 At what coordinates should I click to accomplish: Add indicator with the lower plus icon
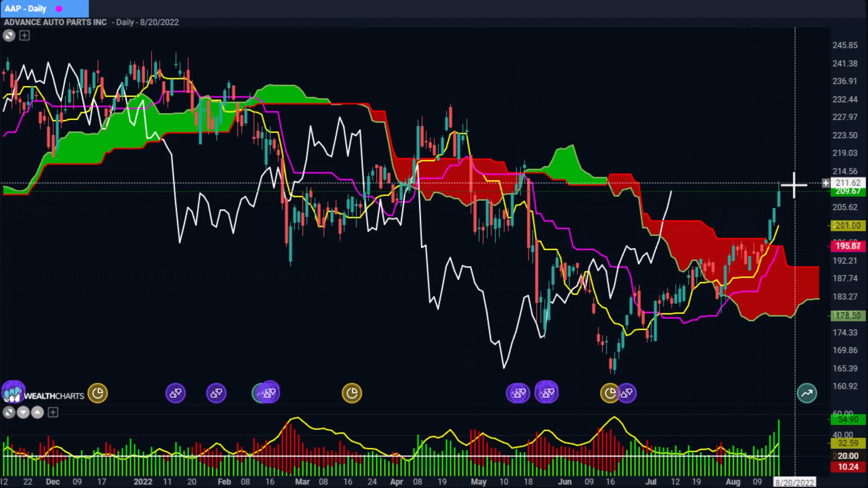pos(53,412)
